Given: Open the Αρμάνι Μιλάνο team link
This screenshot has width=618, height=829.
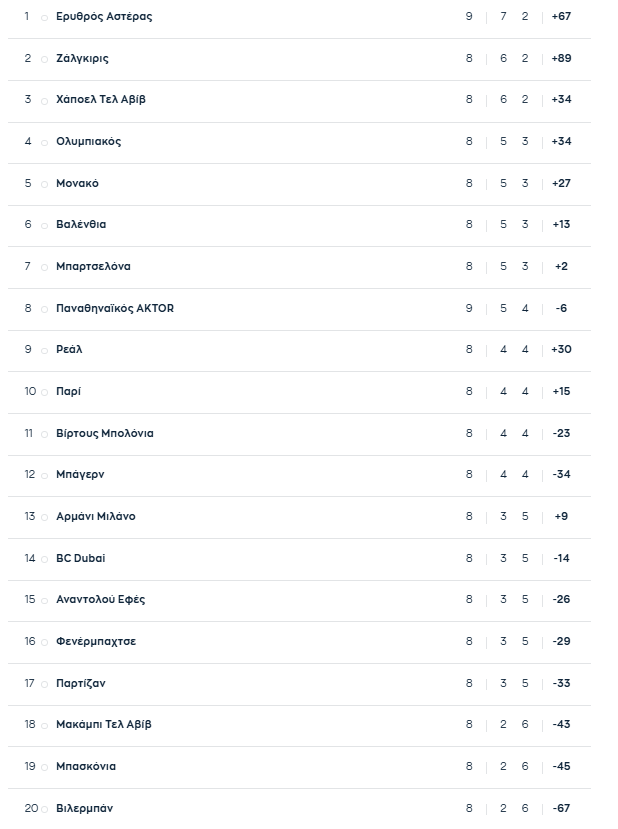Looking at the screenshot, I should pos(96,517).
